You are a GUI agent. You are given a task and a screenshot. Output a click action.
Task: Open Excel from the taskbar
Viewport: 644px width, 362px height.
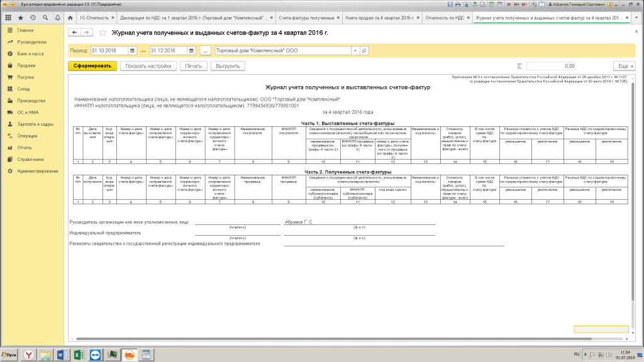pyautogui.click(x=79, y=354)
